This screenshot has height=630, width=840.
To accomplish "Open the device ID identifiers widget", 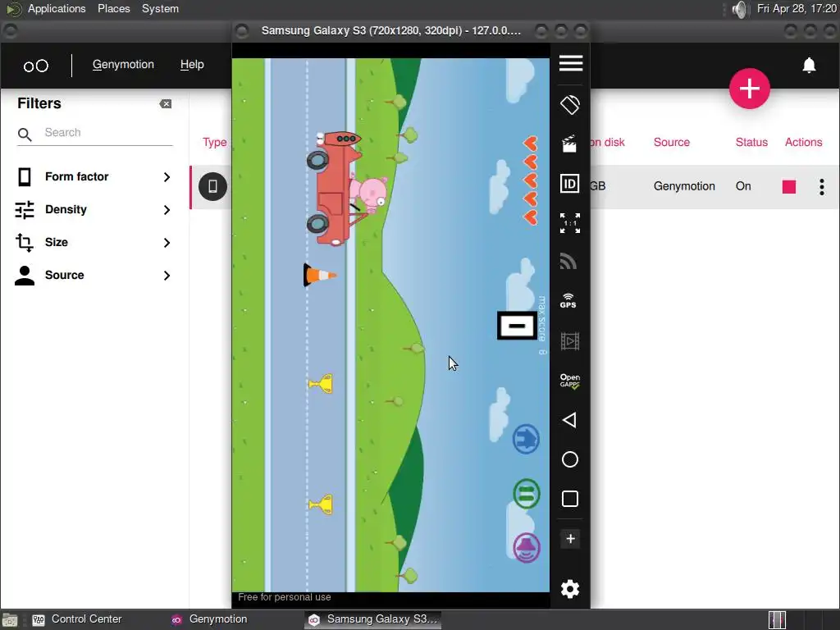I will pos(569,184).
